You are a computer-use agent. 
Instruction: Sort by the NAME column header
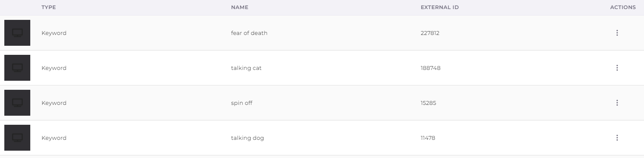pyautogui.click(x=240, y=7)
